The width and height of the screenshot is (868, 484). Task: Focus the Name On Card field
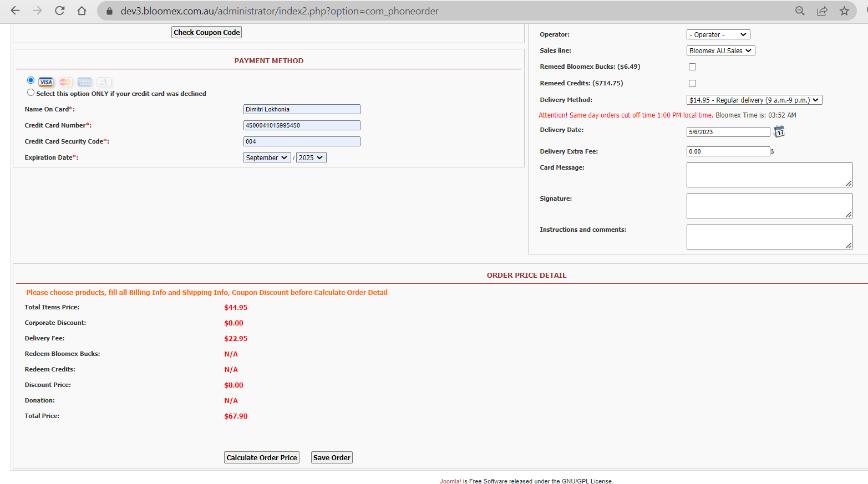pyautogui.click(x=302, y=109)
